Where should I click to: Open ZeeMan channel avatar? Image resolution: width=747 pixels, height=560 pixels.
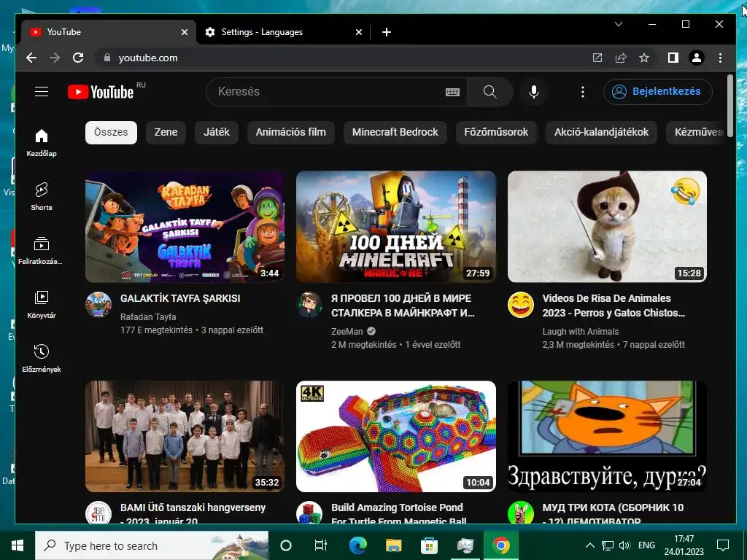coord(309,305)
